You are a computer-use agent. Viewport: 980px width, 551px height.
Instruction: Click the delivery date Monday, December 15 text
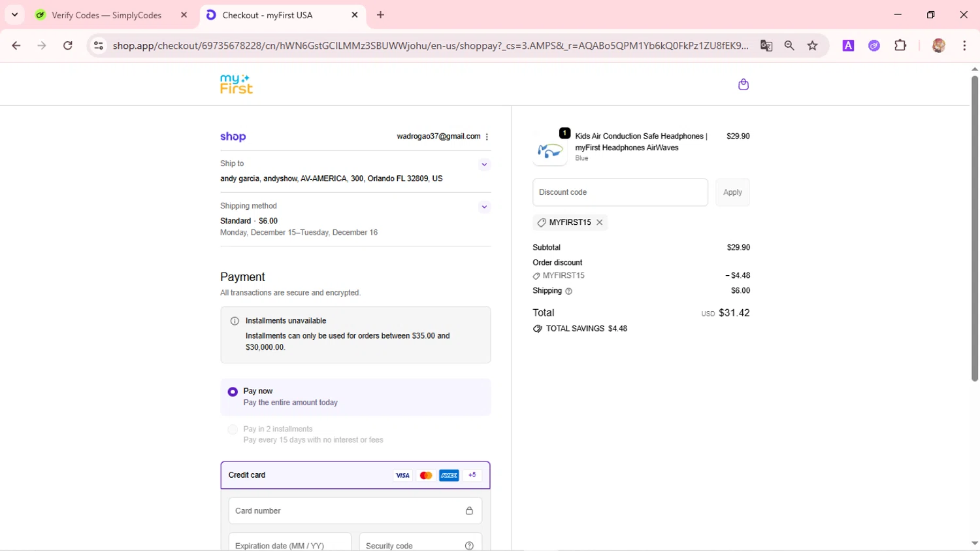[x=299, y=233]
